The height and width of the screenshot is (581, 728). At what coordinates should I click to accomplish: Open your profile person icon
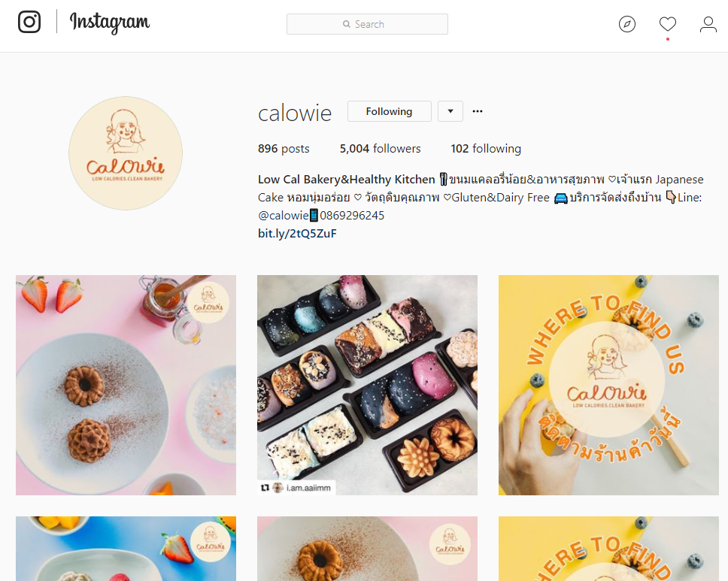pyautogui.click(x=708, y=24)
